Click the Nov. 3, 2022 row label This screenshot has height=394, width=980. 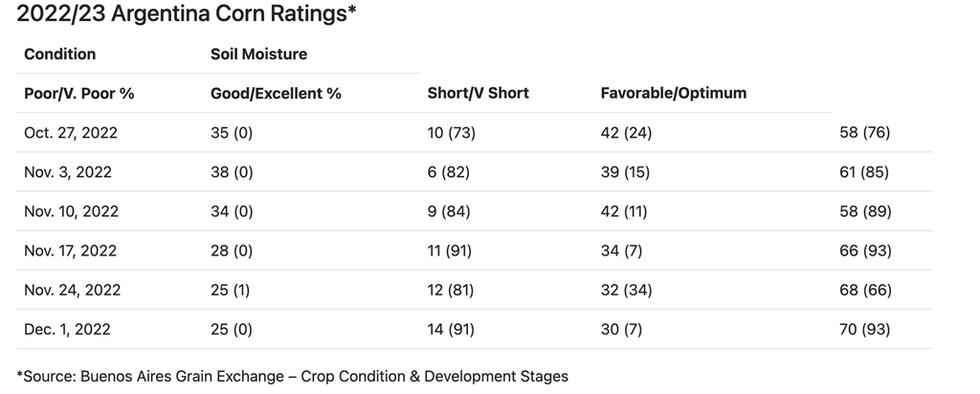coord(68,172)
